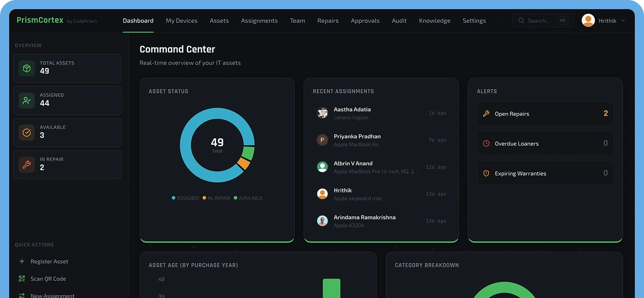644x298 pixels.
Task: Click Arindama Ramakrishna's avatar
Action: (x=322, y=221)
